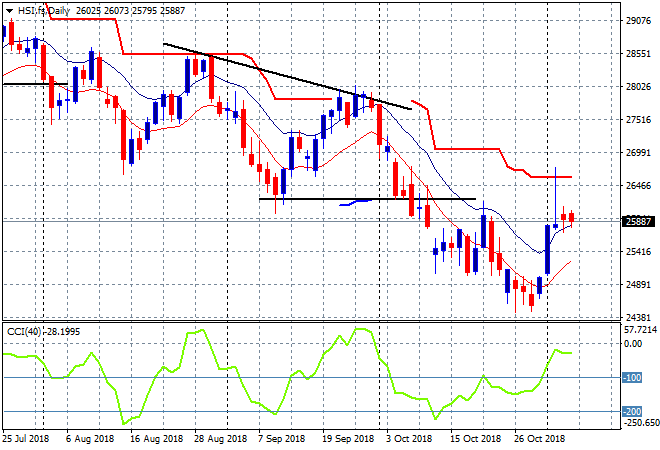This screenshot has height=450, width=660.
Task: Click the 26 Oct 2018 date label
Action: (539, 439)
